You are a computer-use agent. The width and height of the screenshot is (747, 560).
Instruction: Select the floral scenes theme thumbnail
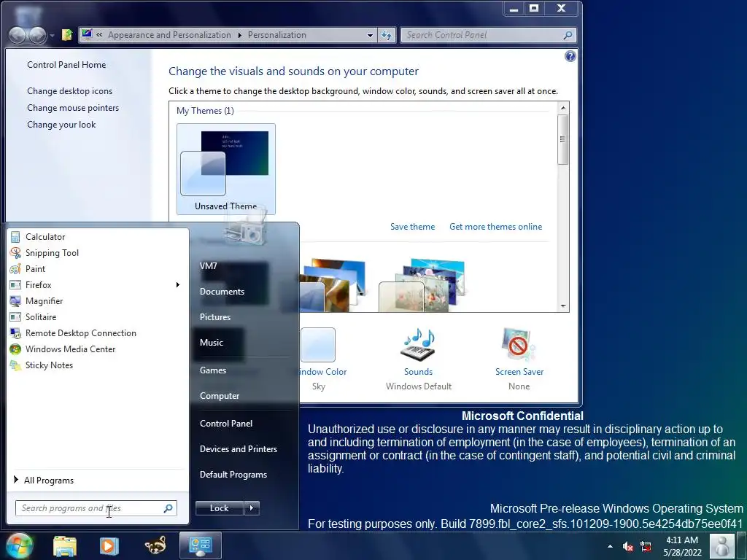click(x=422, y=286)
